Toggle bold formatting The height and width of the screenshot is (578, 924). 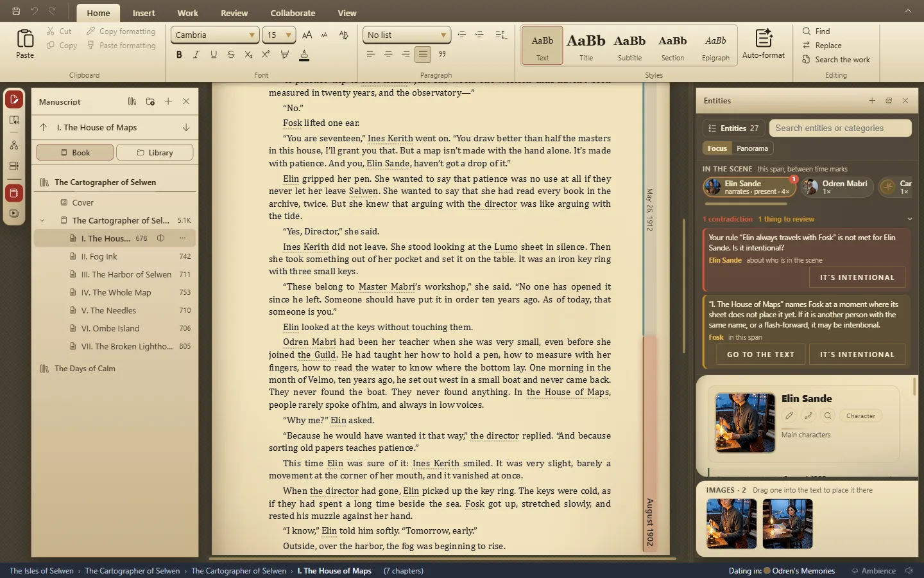coord(179,55)
